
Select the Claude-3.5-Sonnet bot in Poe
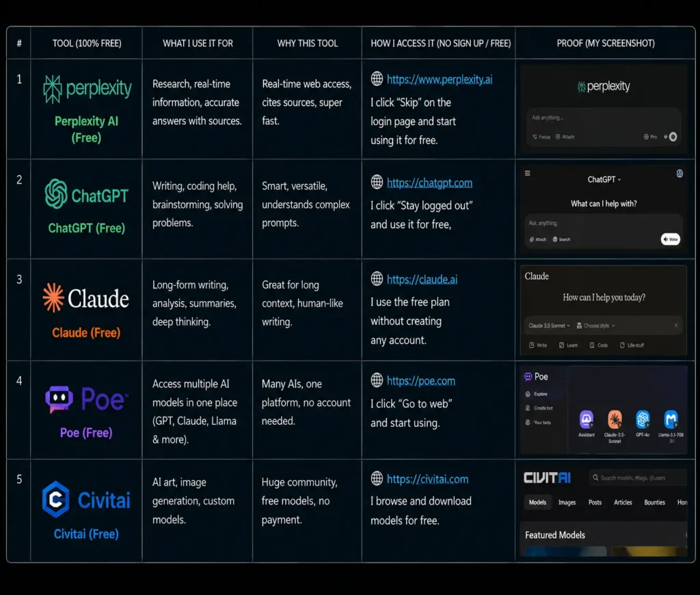[x=615, y=427]
